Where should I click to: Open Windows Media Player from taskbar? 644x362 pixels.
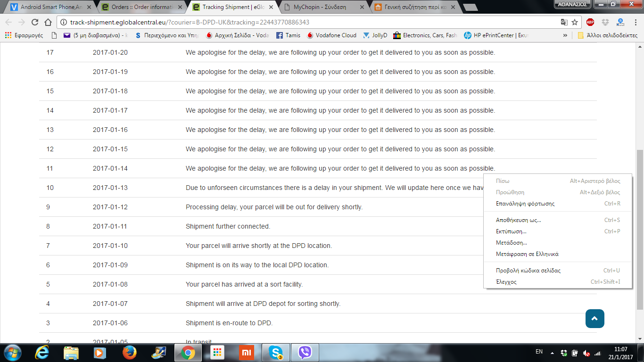click(99, 352)
